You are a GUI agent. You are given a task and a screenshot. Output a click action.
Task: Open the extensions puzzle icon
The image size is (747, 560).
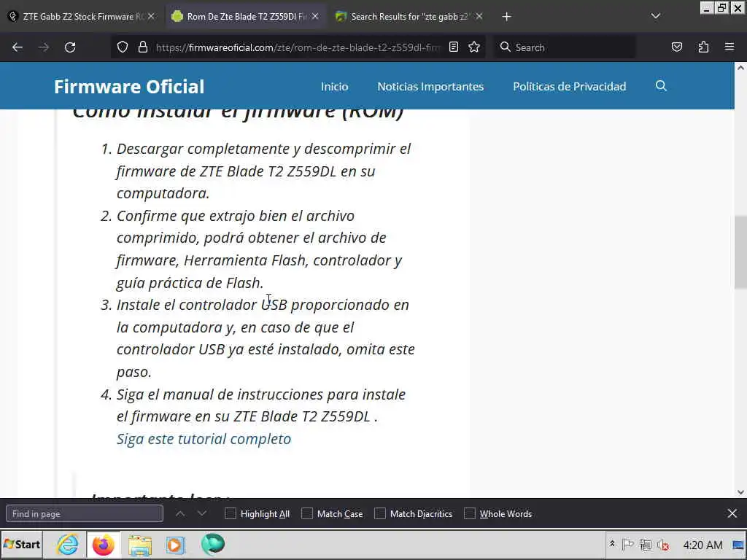coord(703,47)
